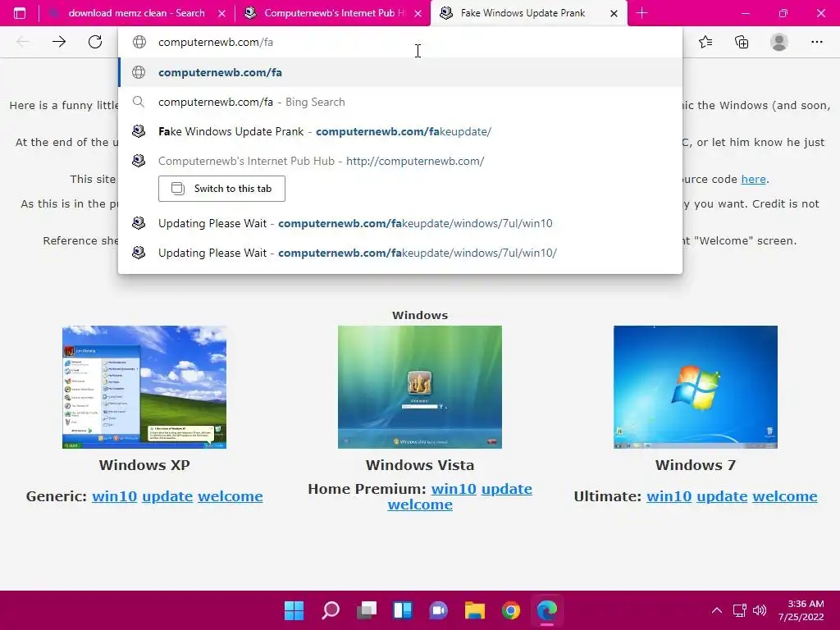This screenshot has height=630, width=840.
Task: Switch to Computernewb's Internet Pub Hub tab
Action: point(332,13)
